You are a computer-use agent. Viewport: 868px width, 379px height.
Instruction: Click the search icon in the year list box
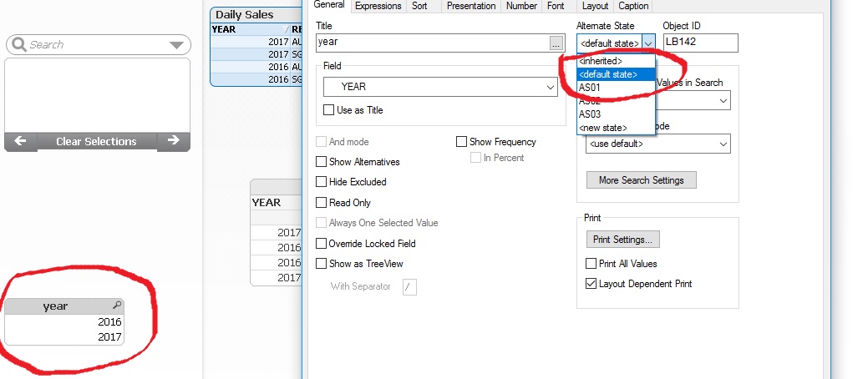(117, 305)
